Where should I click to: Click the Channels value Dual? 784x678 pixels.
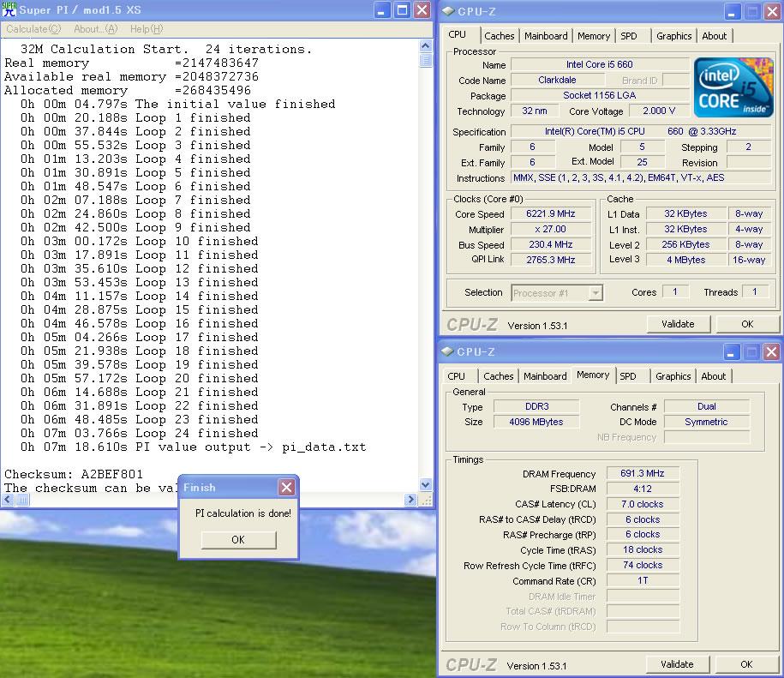coord(707,406)
